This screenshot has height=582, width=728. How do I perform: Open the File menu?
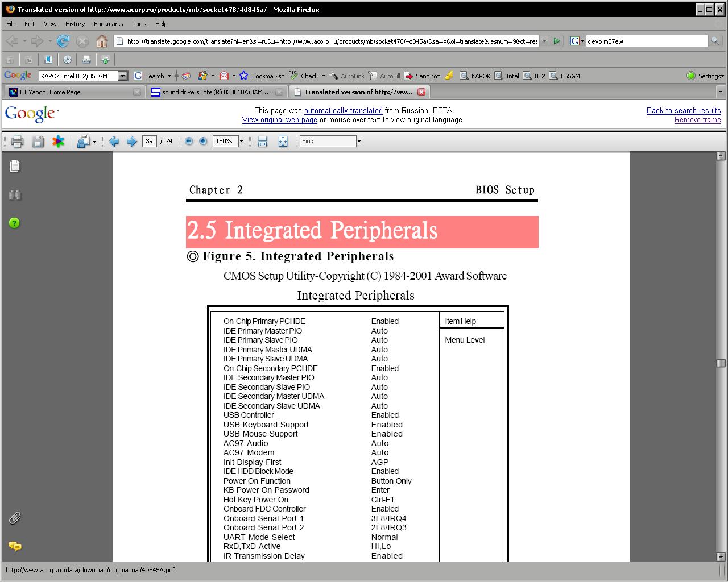(x=11, y=24)
